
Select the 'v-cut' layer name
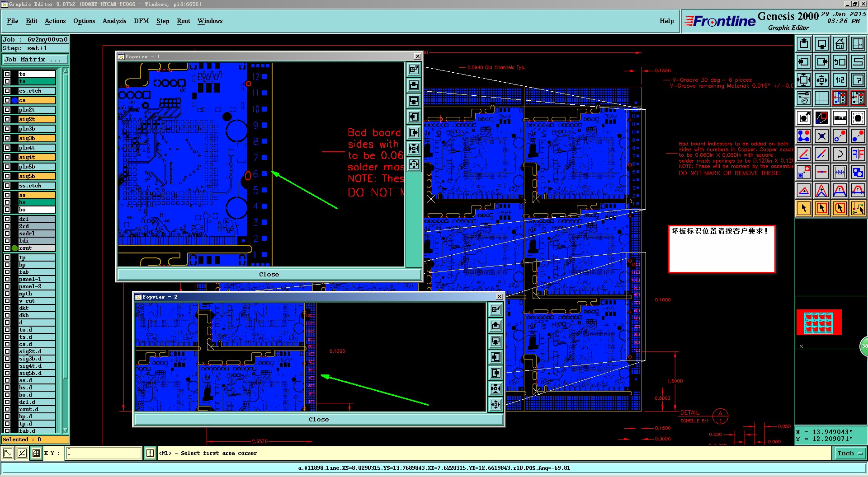pos(37,301)
